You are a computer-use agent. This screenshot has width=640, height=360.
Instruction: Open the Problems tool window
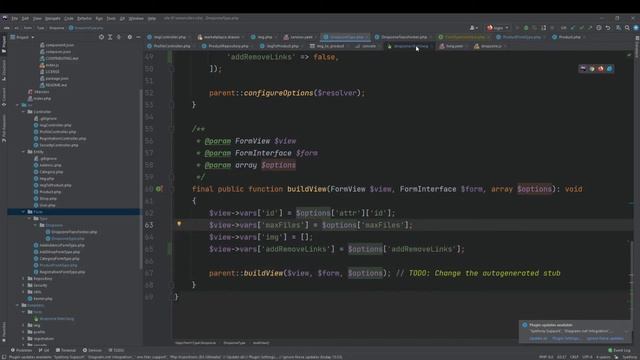coord(21,350)
